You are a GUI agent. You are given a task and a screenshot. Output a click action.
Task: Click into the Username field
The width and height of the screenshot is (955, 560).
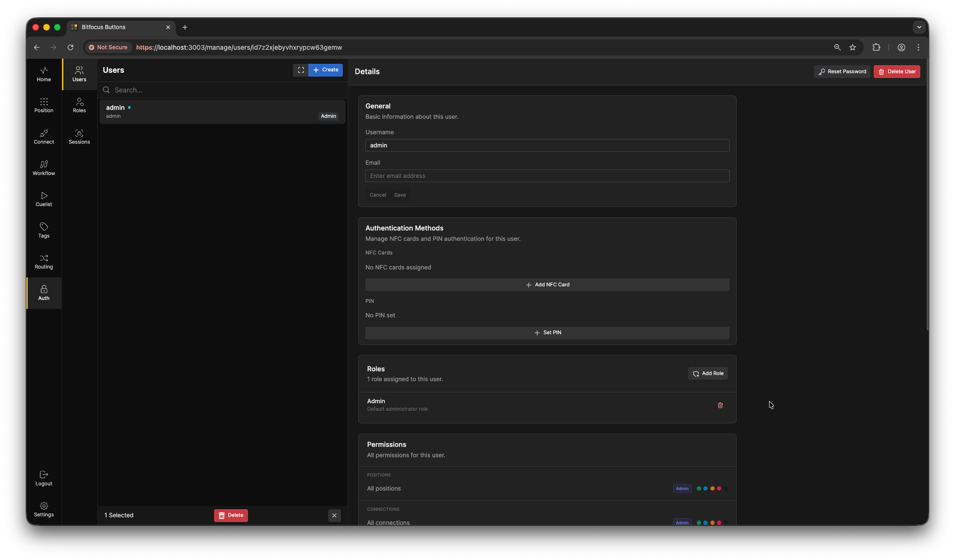click(x=547, y=146)
